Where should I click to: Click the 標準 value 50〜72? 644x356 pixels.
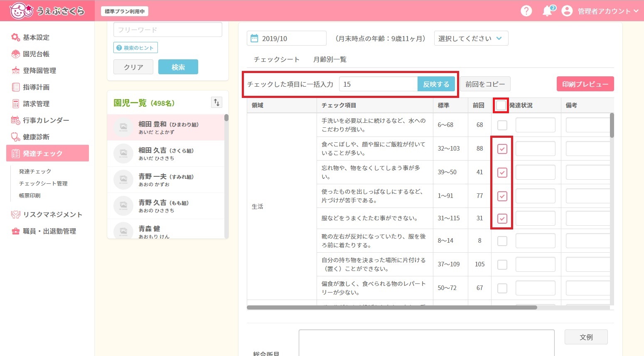coord(447,288)
